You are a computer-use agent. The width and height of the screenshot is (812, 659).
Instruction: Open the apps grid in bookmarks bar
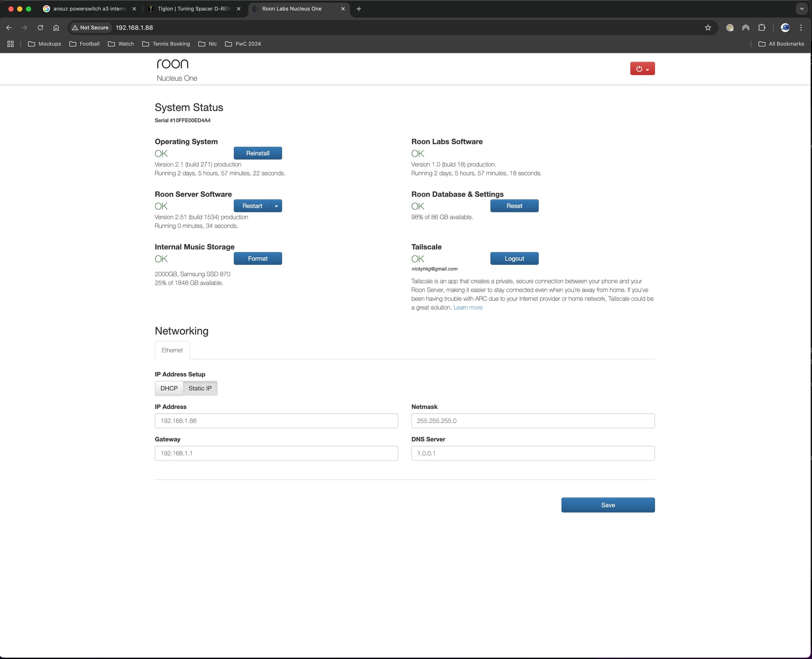coord(11,44)
